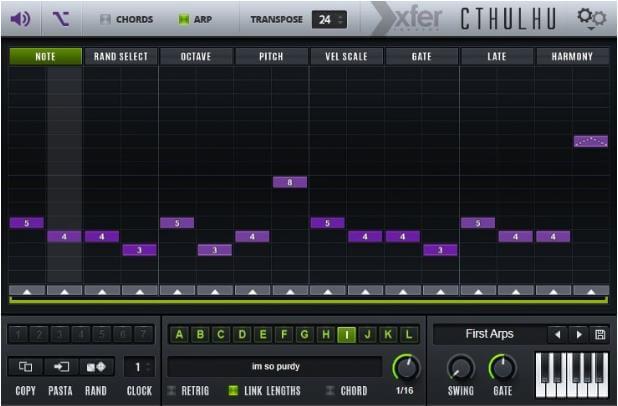Image resolution: width=618 pixels, height=406 pixels.
Task: Select arp pattern slot E
Action: pos(263,335)
